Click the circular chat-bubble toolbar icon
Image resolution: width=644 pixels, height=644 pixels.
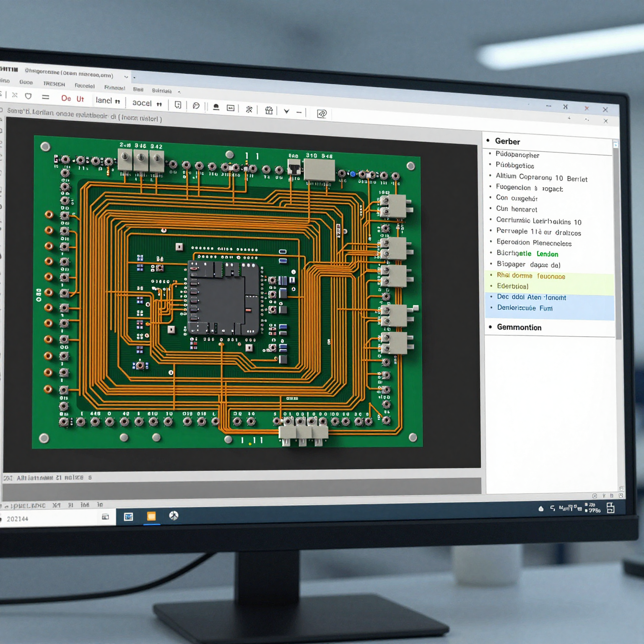196,106
